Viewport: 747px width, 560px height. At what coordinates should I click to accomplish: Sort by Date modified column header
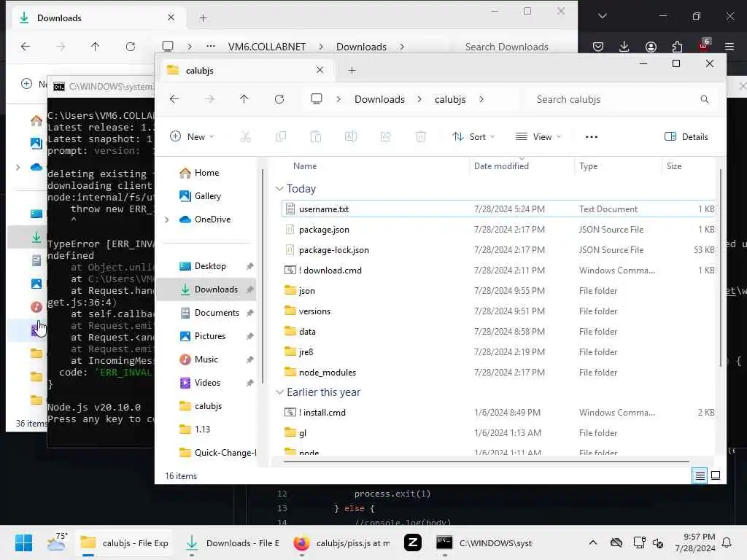tap(501, 166)
